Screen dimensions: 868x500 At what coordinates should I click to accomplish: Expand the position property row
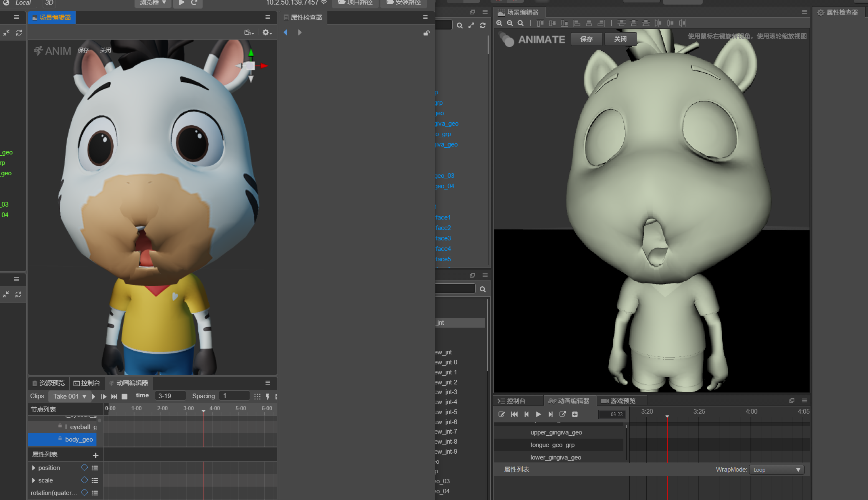tap(33, 468)
